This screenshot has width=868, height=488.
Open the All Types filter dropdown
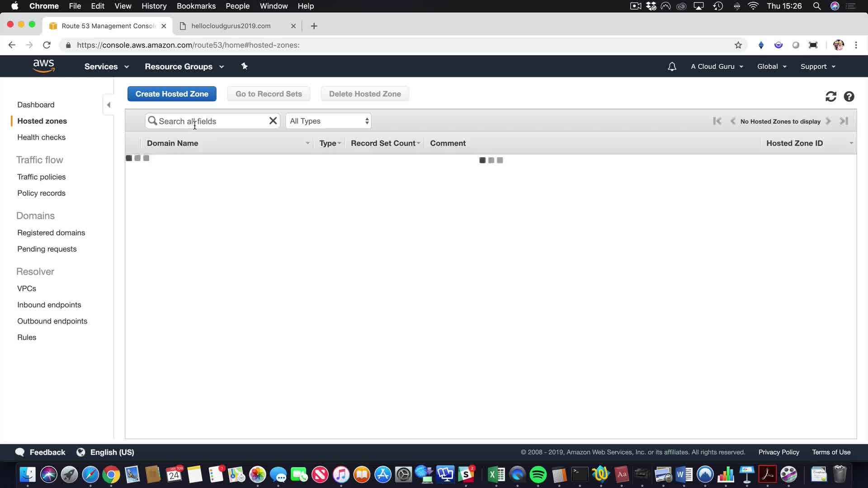click(x=329, y=121)
